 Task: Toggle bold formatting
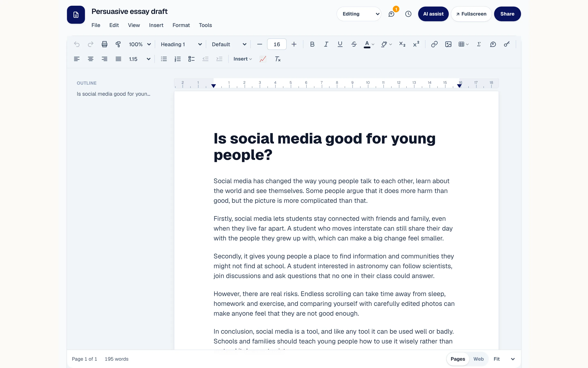pyautogui.click(x=312, y=44)
